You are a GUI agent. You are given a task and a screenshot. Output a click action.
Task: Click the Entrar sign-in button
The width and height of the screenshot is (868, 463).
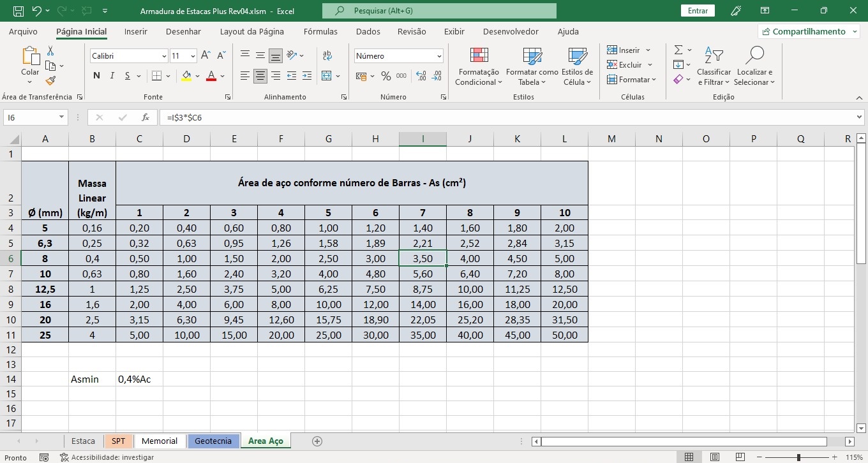tap(698, 11)
